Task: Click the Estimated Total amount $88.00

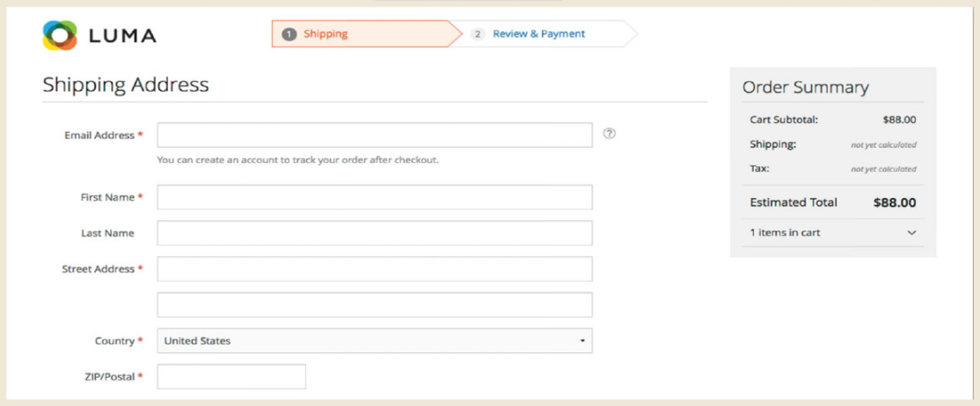Action: coord(895,203)
